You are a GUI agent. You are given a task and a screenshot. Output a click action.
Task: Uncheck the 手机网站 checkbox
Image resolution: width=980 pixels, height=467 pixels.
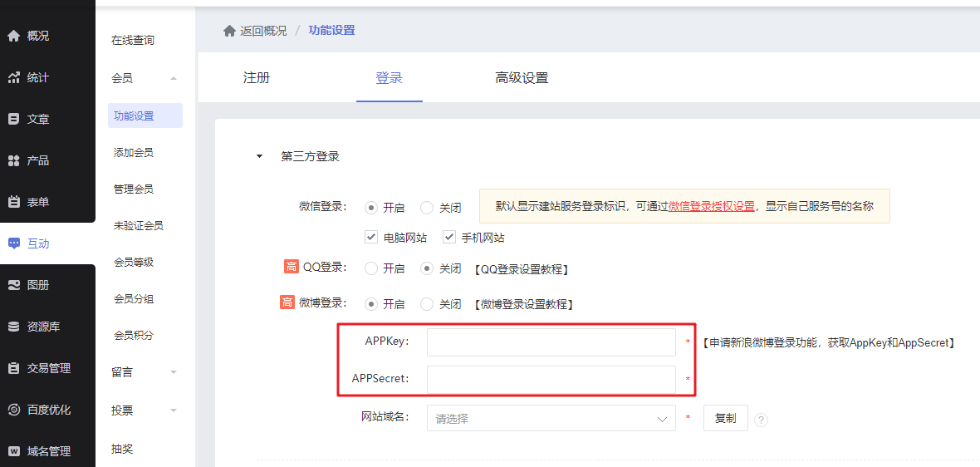pyautogui.click(x=448, y=237)
